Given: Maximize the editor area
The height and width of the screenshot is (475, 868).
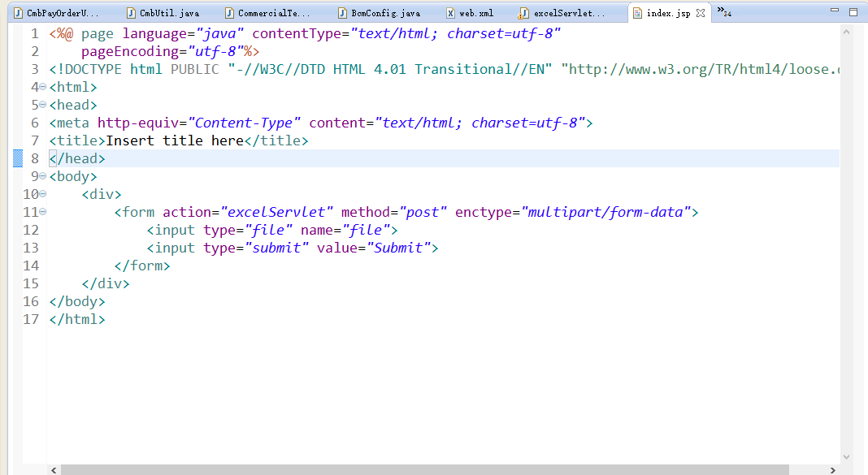Looking at the screenshot, I should (x=853, y=11).
